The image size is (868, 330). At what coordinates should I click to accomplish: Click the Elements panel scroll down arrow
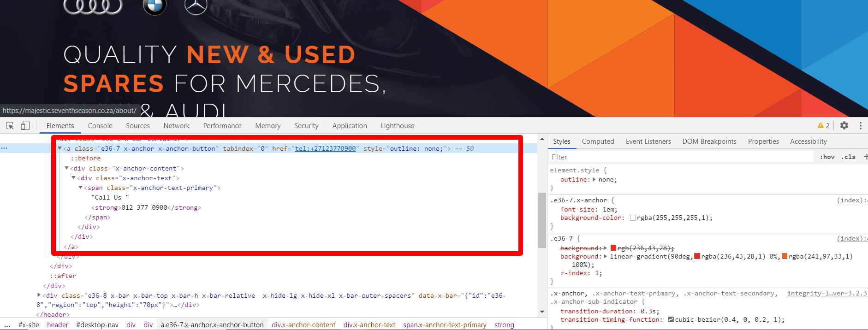click(x=542, y=312)
